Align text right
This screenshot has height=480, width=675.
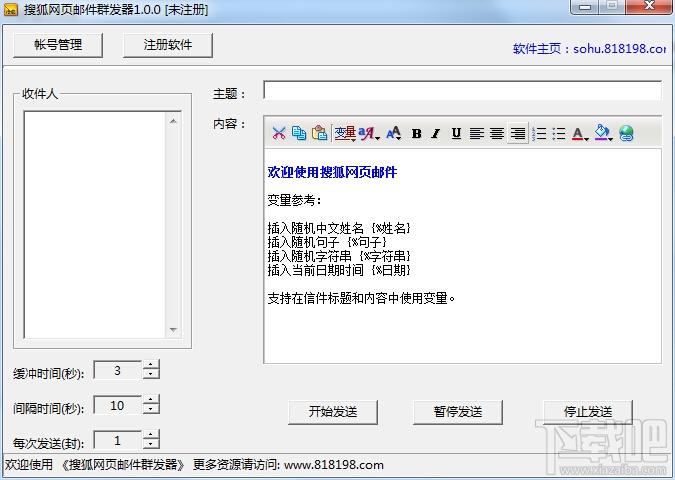click(517, 133)
